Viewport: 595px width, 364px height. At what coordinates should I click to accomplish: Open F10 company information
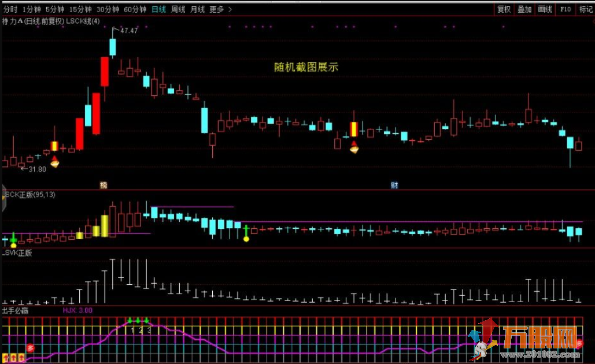click(x=566, y=9)
